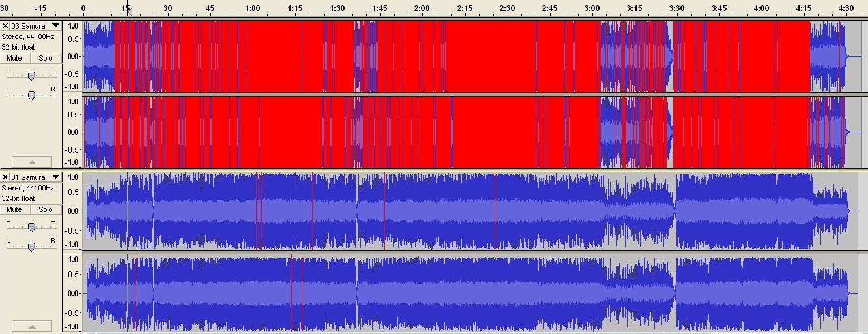Screen dimensions: 868x334
Task: Click the Stereo, 44100Hz info text of 01 Samurai
Action: (x=27, y=188)
